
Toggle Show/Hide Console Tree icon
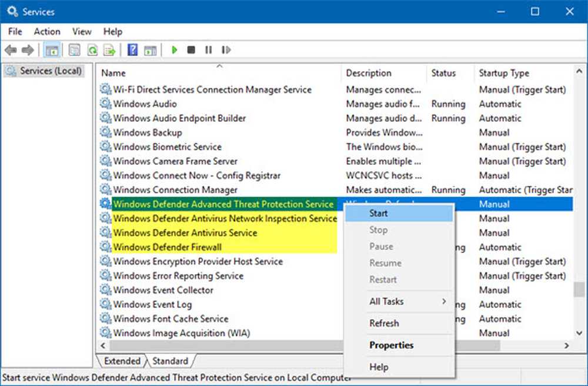[52, 50]
